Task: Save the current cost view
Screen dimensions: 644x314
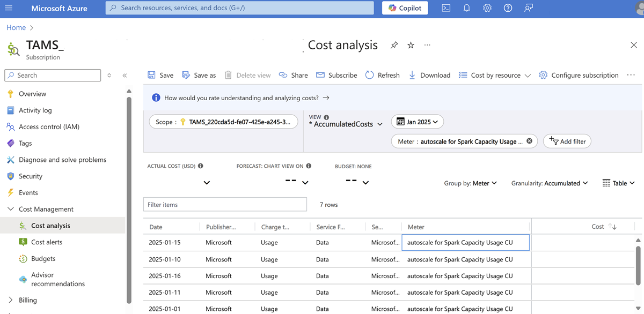Action: coord(160,76)
